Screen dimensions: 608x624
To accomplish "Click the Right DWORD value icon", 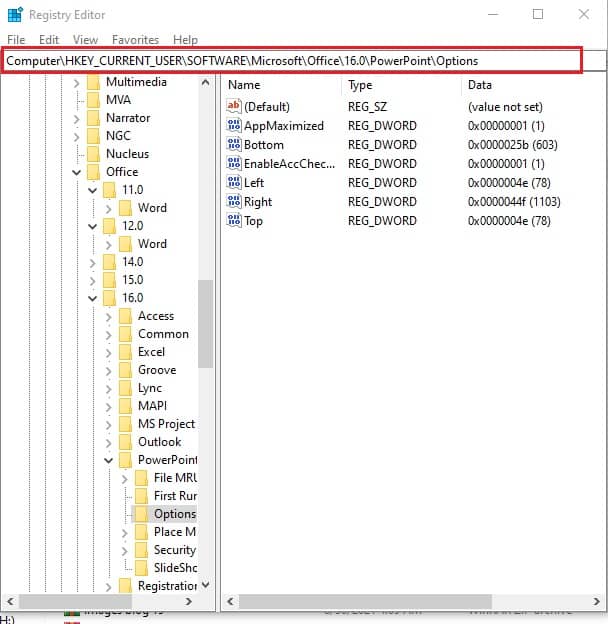I will 234,201.
